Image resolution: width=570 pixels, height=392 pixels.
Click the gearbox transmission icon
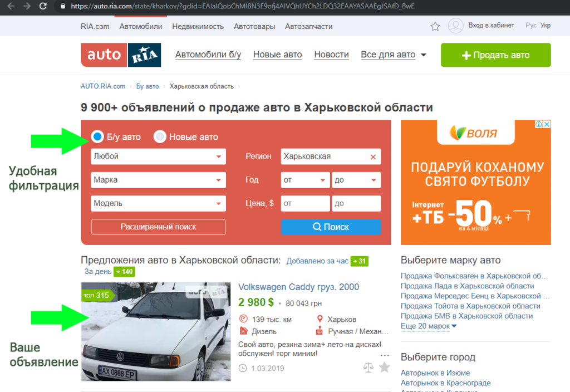click(320, 331)
